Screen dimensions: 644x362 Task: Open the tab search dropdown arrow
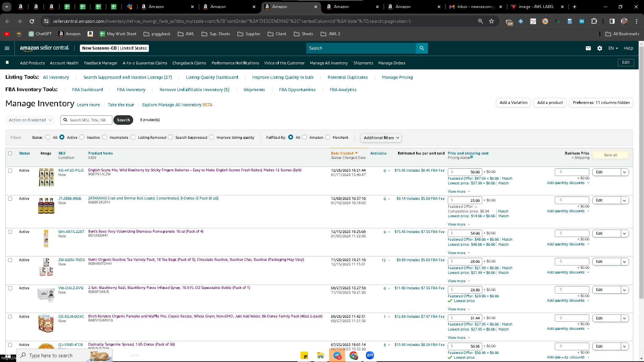[7, 7]
